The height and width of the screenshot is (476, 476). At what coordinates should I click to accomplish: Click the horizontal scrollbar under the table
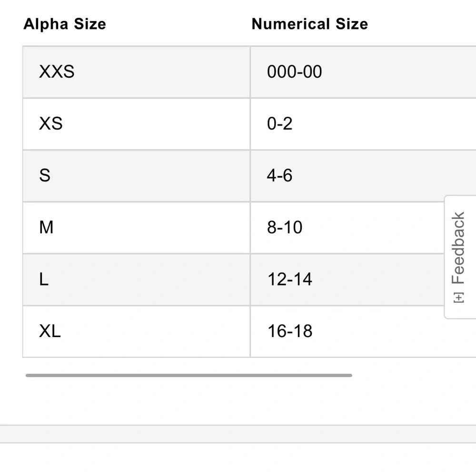[x=188, y=376]
